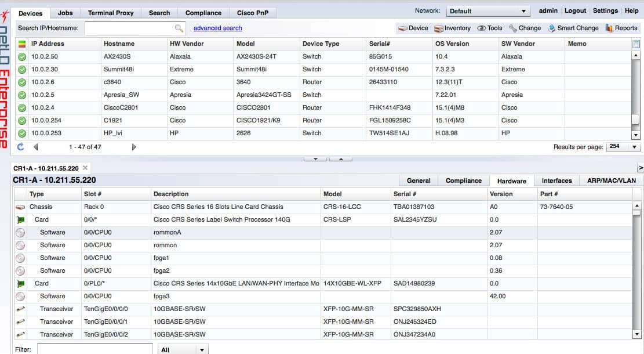Go to previous page of devices

coord(36,147)
